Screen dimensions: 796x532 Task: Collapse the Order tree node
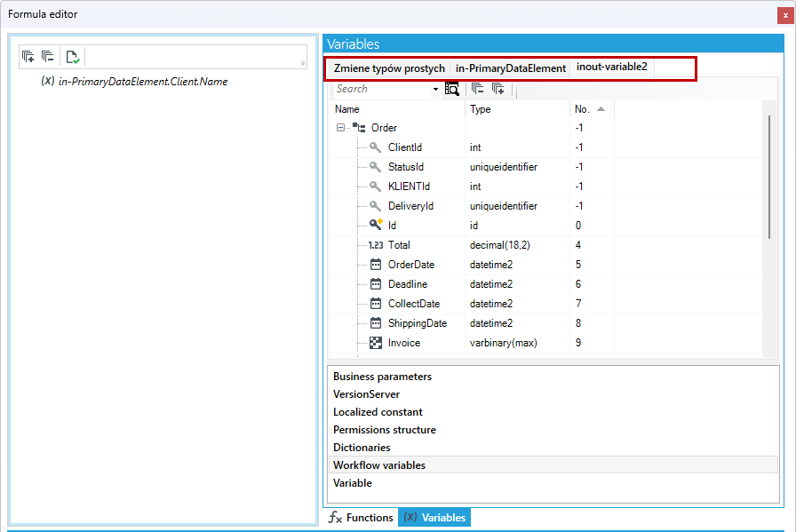pyautogui.click(x=340, y=128)
